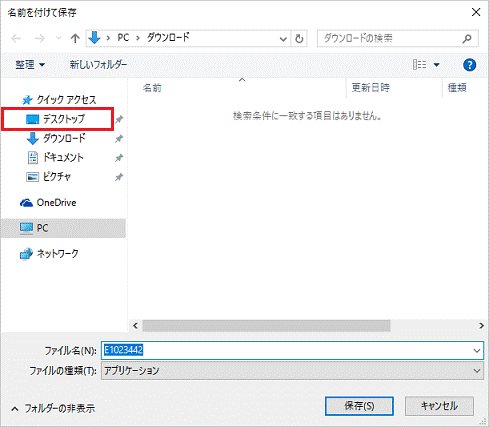Open the view options dropdown arrow

pos(436,65)
